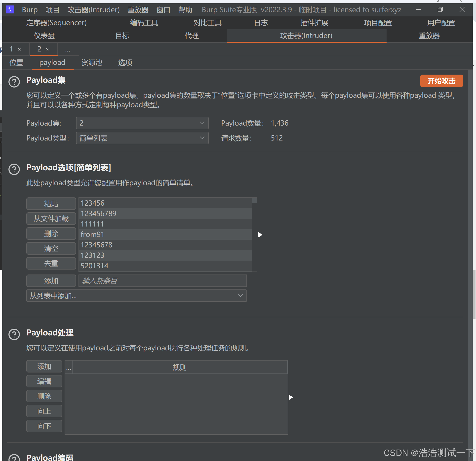The height and width of the screenshot is (461, 476).
Task: Select Intruder attack tab 1
Action: click(11, 49)
